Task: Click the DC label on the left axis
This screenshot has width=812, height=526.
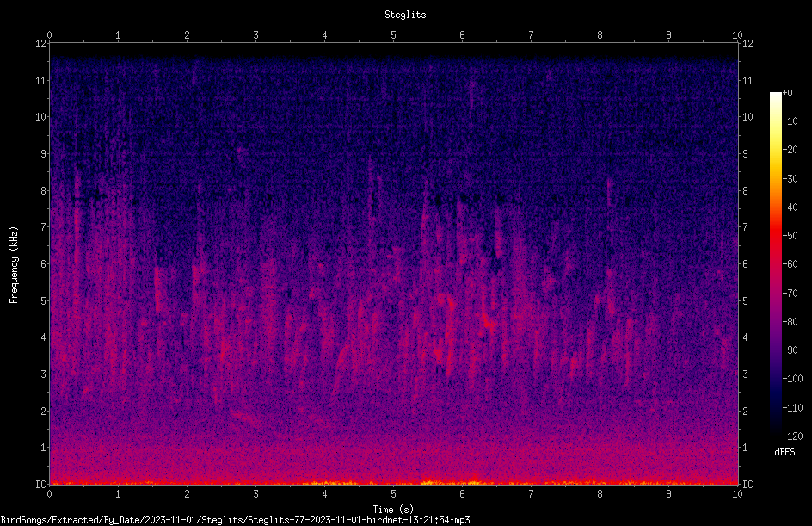Action: 41,484
